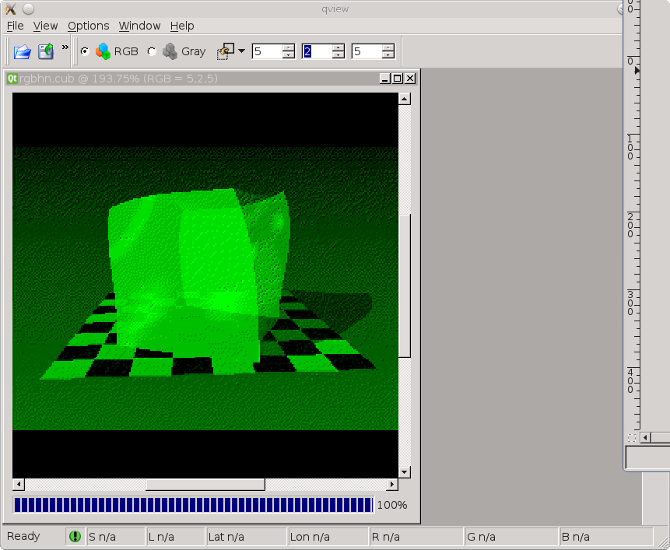This screenshot has width=670, height=550.
Task: Select the RGB radio button
Action: tap(84, 51)
